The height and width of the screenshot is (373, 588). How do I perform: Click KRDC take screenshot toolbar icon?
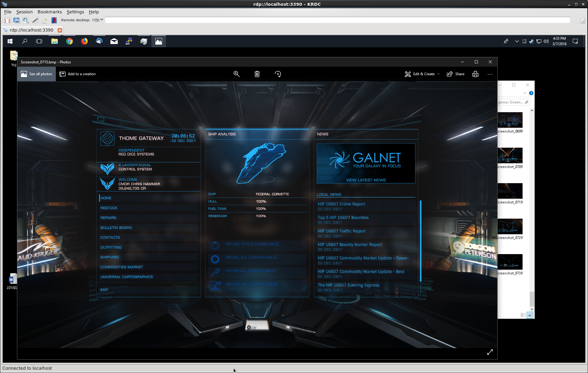(x=17, y=20)
